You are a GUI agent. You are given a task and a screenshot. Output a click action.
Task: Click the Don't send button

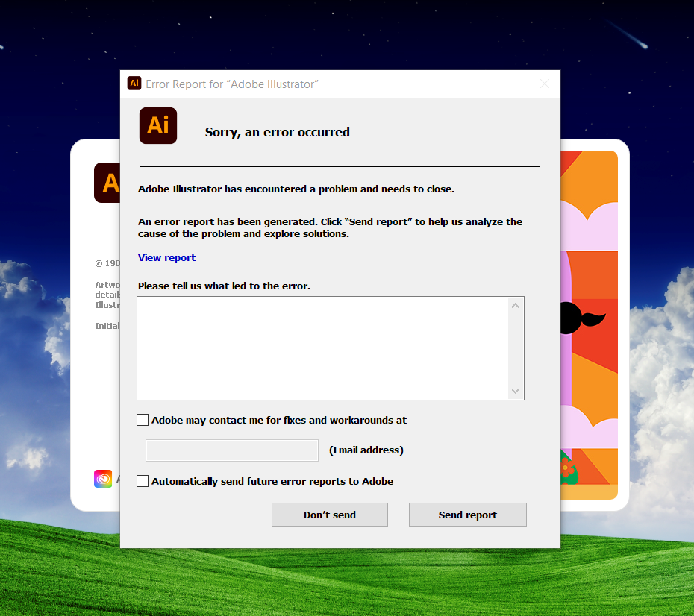(x=330, y=515)
